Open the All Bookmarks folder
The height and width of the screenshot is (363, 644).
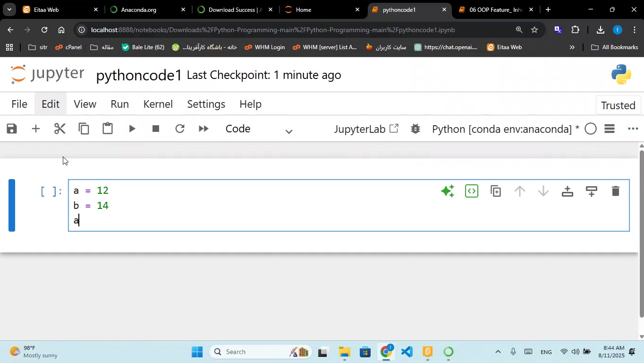pos(614,47)
